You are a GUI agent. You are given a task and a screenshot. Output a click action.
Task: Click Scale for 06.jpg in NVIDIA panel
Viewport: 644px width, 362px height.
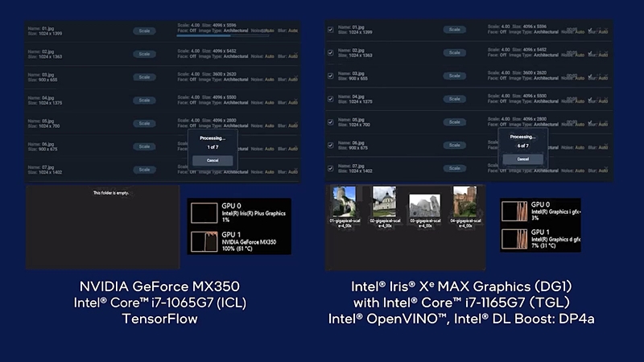tap(144, 146)
